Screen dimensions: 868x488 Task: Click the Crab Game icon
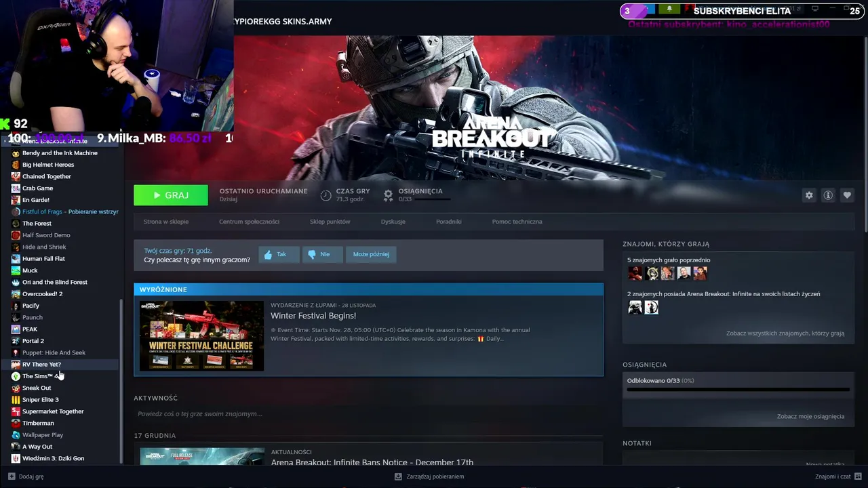(x=16, y=188)
